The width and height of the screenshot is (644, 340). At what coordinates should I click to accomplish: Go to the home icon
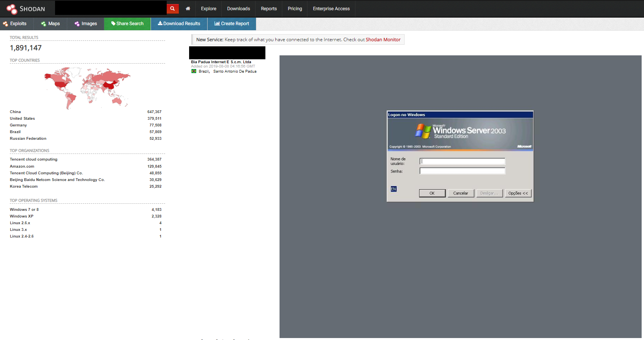(188, 9)
